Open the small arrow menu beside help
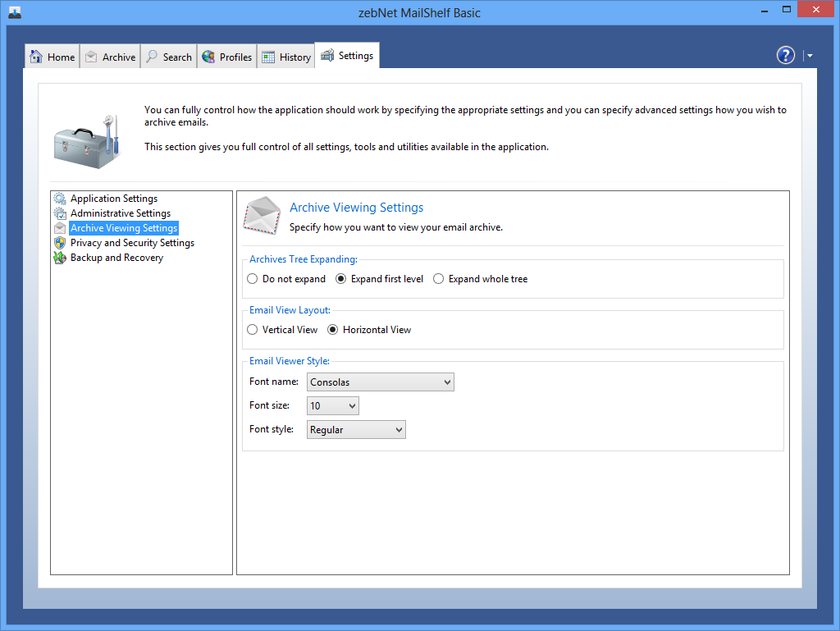Viewport: 840px width, 631px height. point(810,56)
